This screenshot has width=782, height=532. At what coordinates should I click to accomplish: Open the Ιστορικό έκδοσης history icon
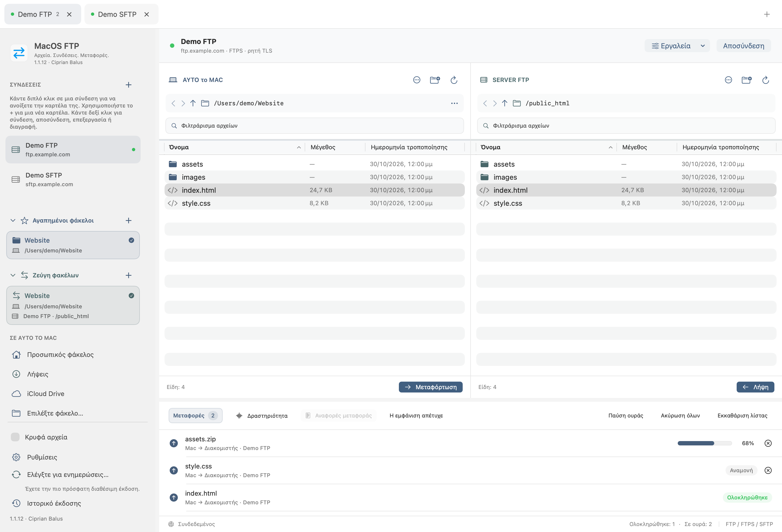(x=16, y=503)
